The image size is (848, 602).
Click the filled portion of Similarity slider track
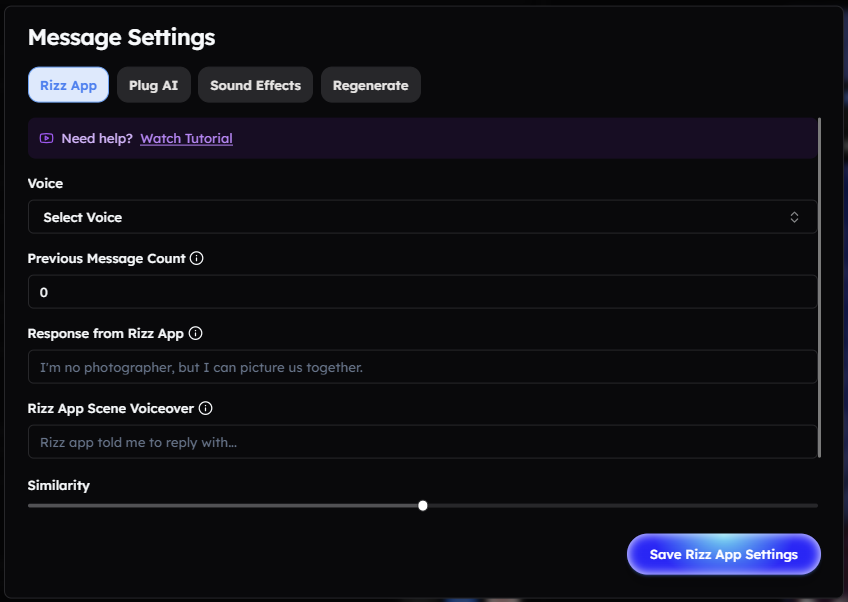[223, 506]
